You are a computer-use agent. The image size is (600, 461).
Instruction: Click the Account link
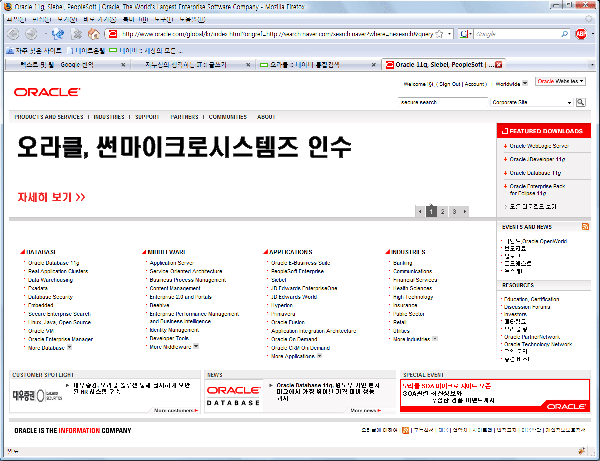pyautogui.click(x=474, y=84)
